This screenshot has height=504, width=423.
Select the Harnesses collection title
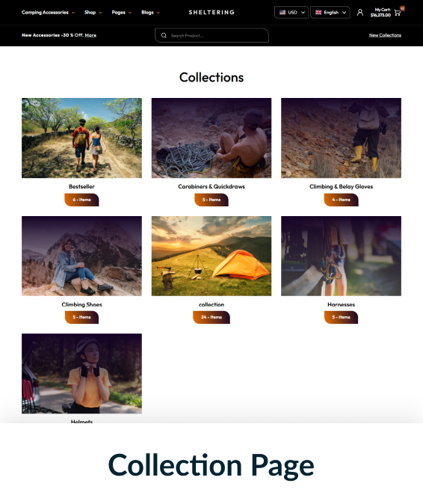coord(341,304)
